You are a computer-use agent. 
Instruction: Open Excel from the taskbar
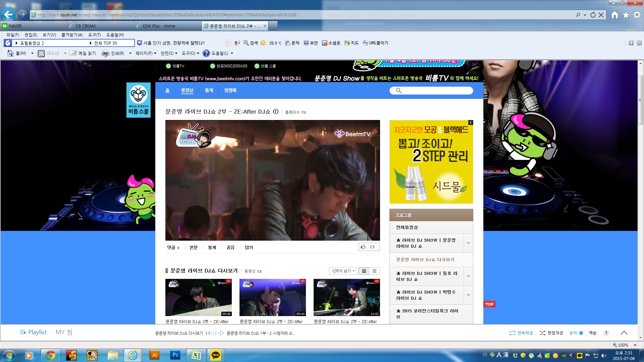tap(196, 355)
